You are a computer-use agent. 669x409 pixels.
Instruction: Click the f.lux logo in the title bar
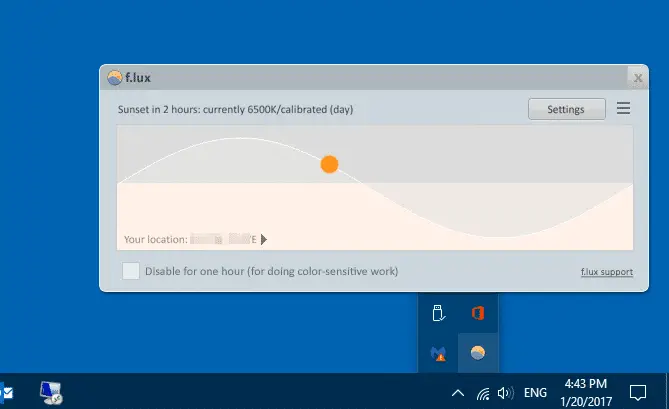tap(115, 78)
